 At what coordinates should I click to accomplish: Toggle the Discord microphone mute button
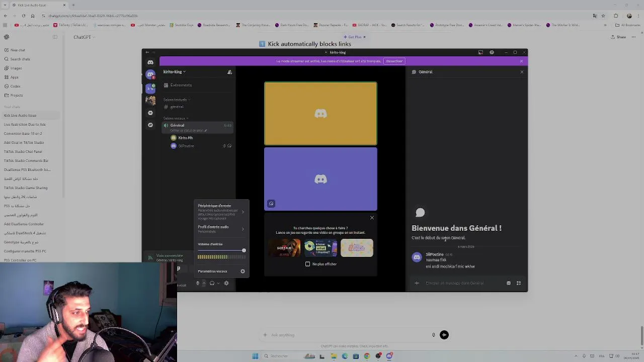pos(198,284)
